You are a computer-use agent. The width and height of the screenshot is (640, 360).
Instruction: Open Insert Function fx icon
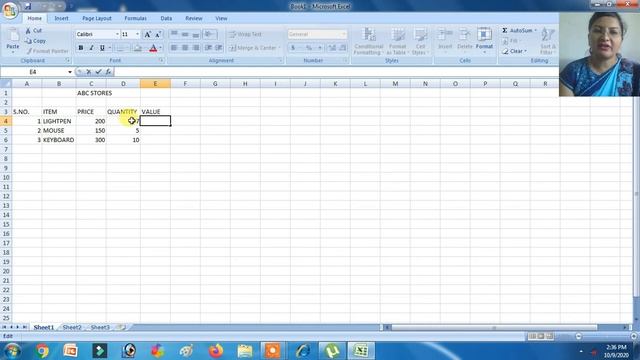click(x=108, y=72)
